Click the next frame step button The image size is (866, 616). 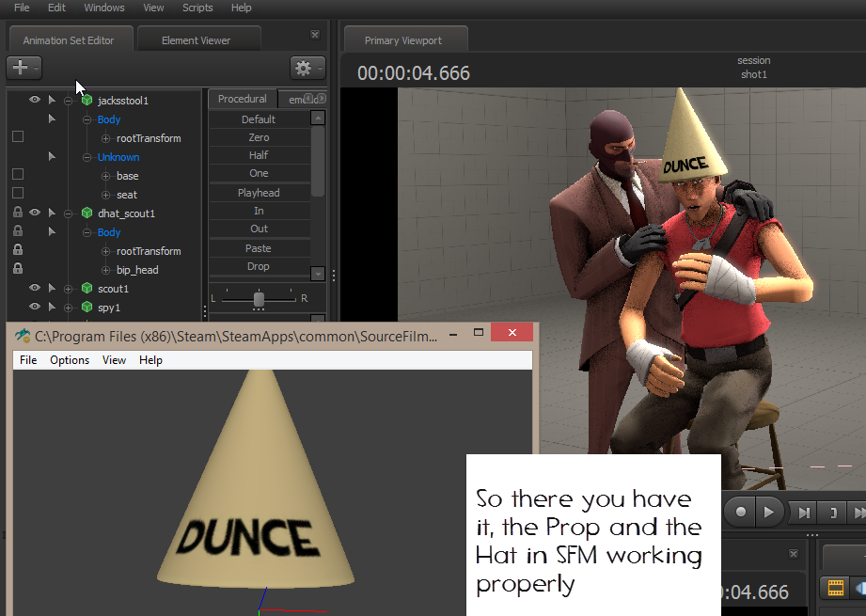[804, 513]
